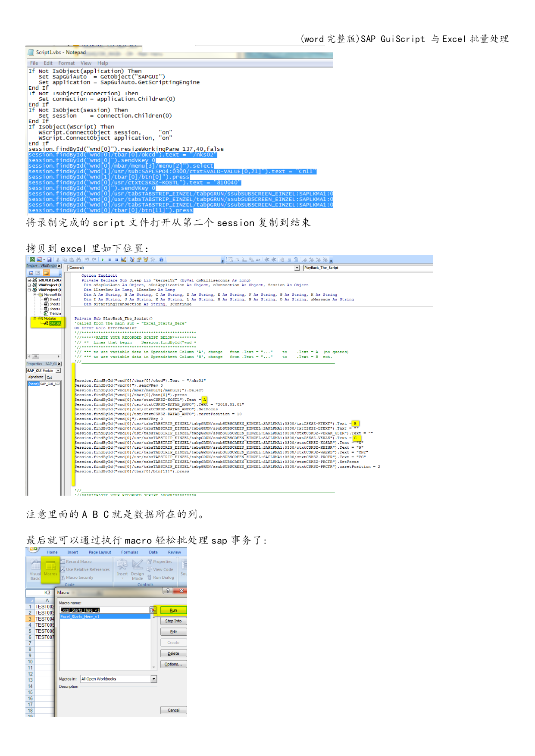Switch to the Data ribbon tab
Screen dimensions: 535x756
click(x=153, y=552)
